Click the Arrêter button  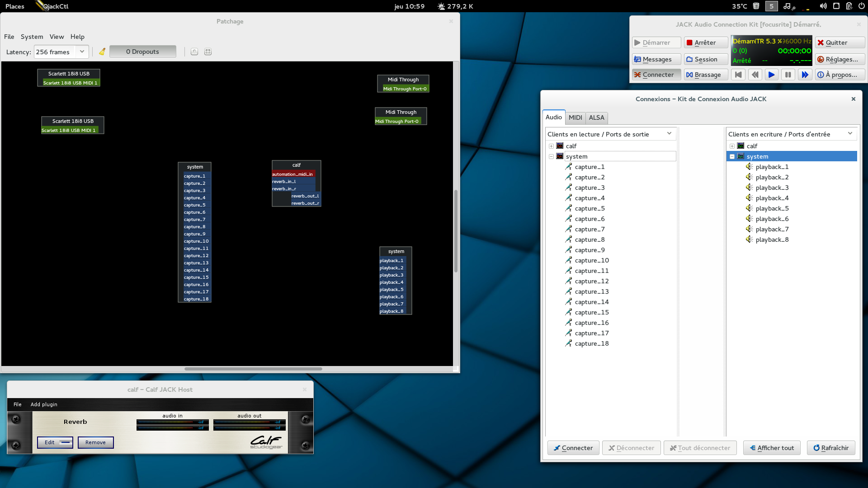[x=705, y=42]
